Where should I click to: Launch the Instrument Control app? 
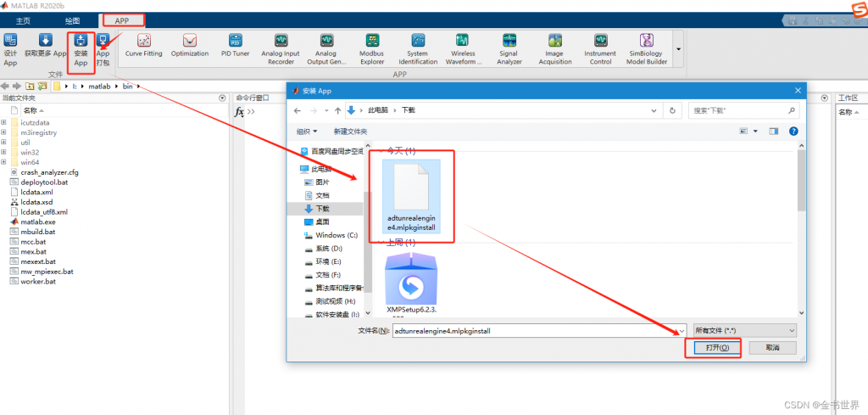click(600, 50)
